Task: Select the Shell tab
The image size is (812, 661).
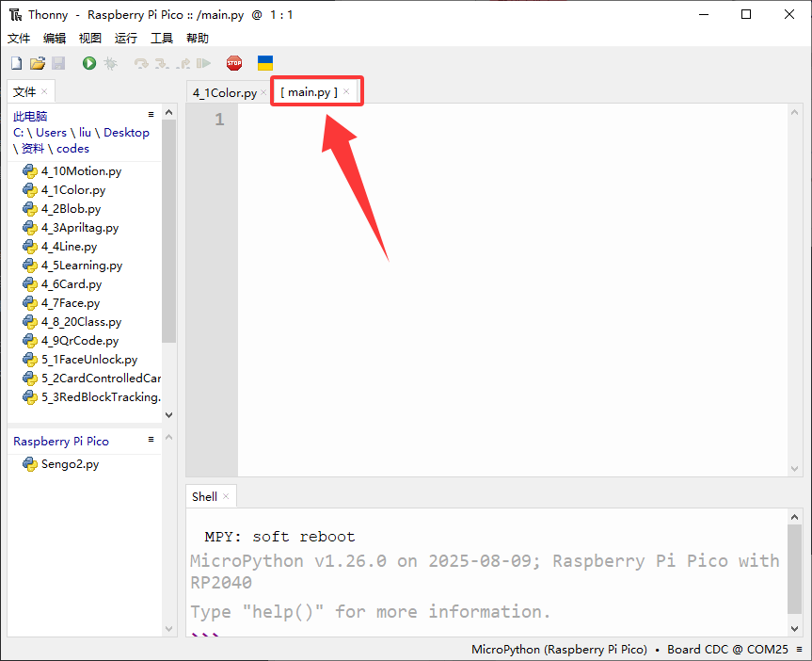Action: (x=204, y=496)
